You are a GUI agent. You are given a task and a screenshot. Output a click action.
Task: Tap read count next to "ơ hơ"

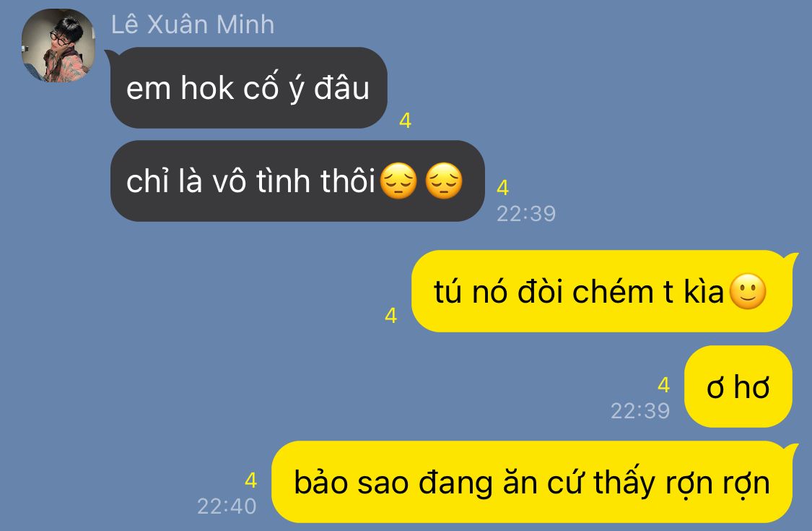coord(664,385)
